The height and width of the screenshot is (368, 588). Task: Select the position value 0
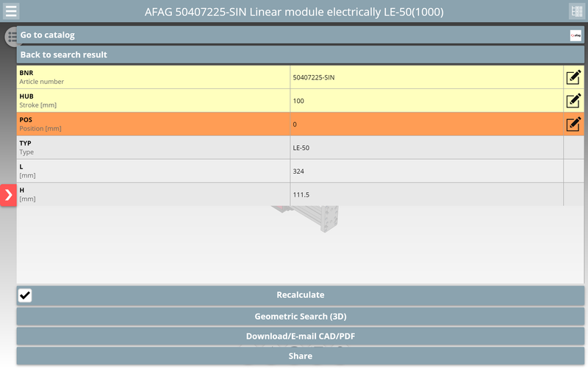click(295, 124)
